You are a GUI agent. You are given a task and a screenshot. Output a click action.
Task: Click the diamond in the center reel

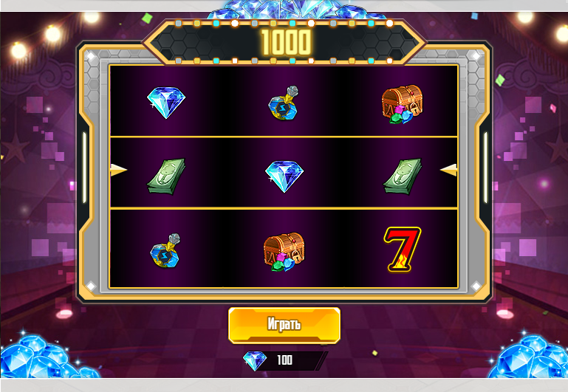[x=284, y=176]
